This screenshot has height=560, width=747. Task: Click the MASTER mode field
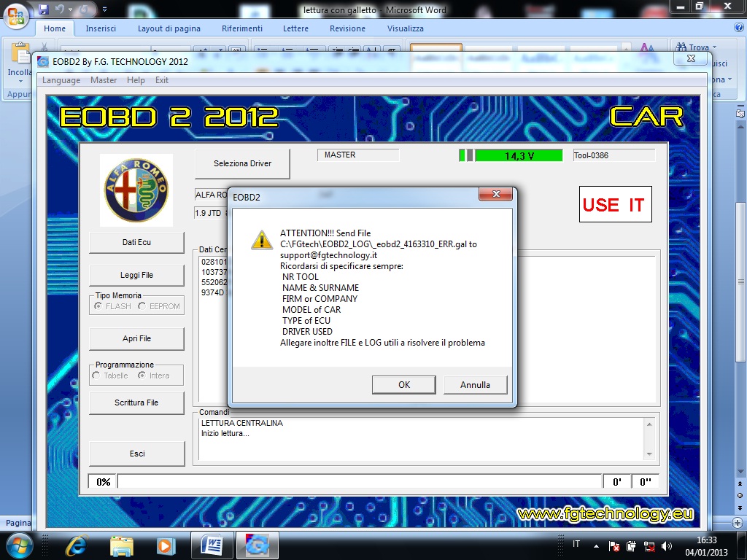pyautogui.click(x=357, y=155)
